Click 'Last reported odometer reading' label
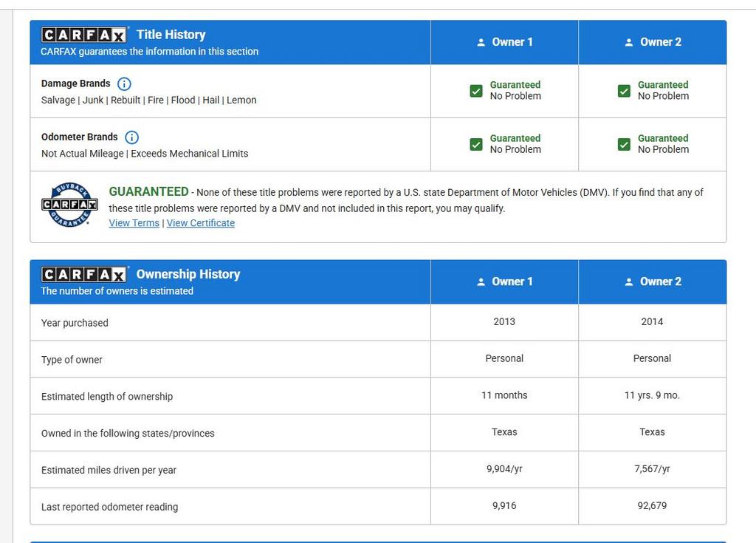756x543 pixels. (110, 507)
